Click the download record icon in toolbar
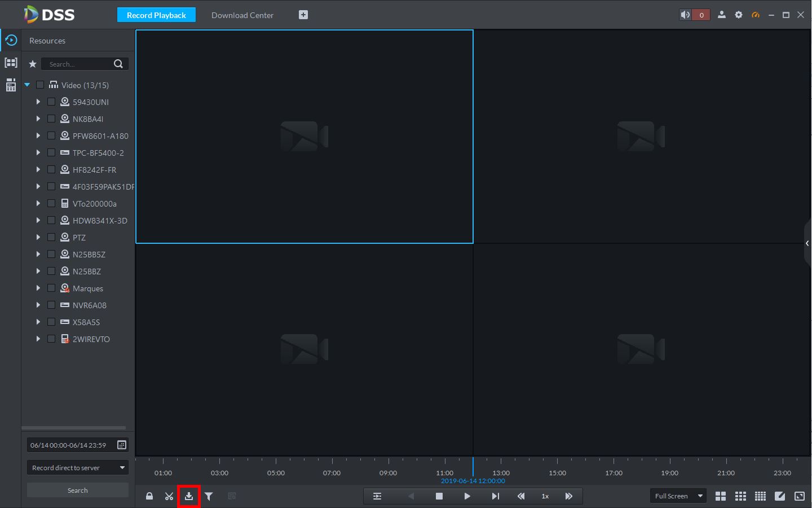The image size is (812, 508). click(189, 496)
